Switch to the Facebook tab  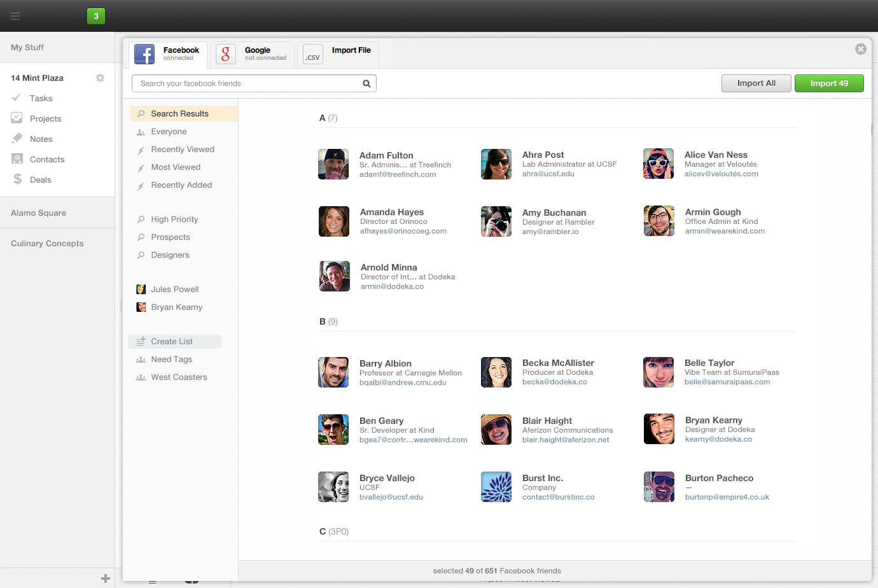point(168,55)
